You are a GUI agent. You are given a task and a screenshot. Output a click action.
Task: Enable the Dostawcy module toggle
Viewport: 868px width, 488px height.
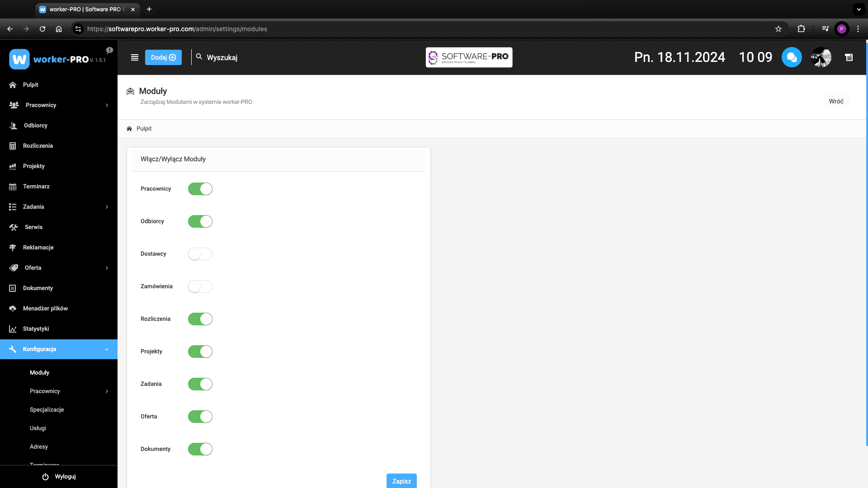click(x=200, y=254)
